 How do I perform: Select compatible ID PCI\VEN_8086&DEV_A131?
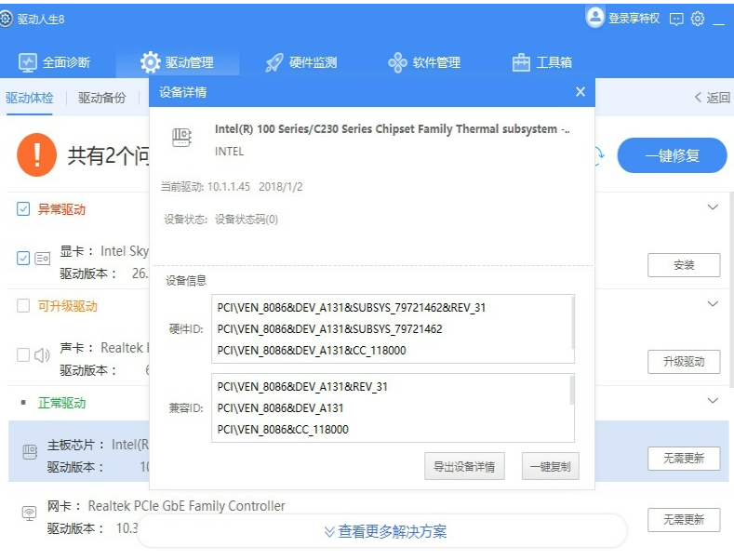pos(280,407)
